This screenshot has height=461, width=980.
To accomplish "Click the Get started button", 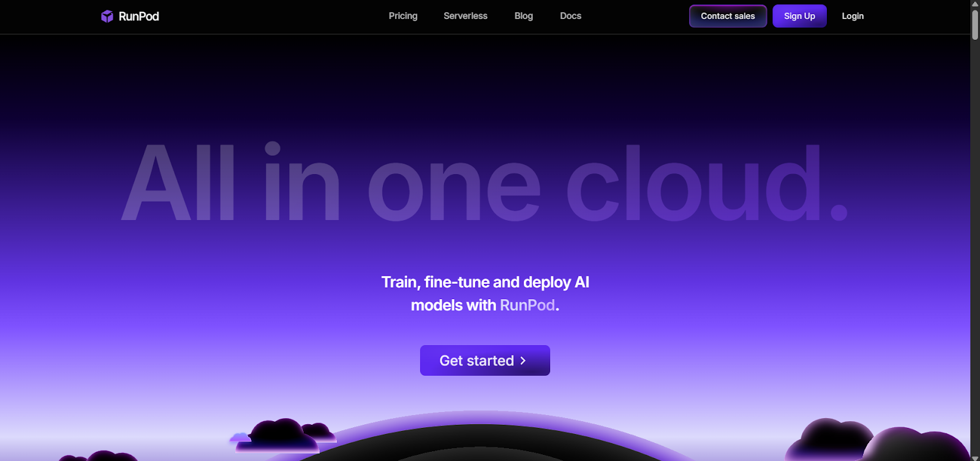I will (x=485, y=360).
